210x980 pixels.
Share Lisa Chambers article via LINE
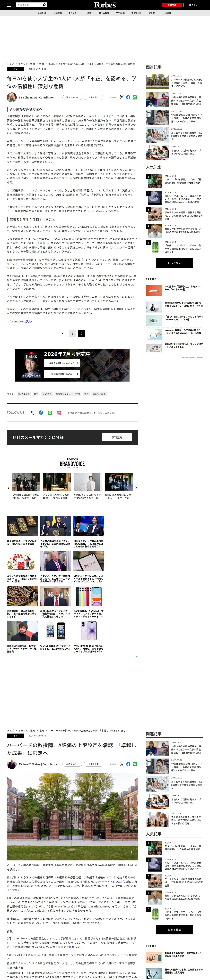tap(135, 97)
